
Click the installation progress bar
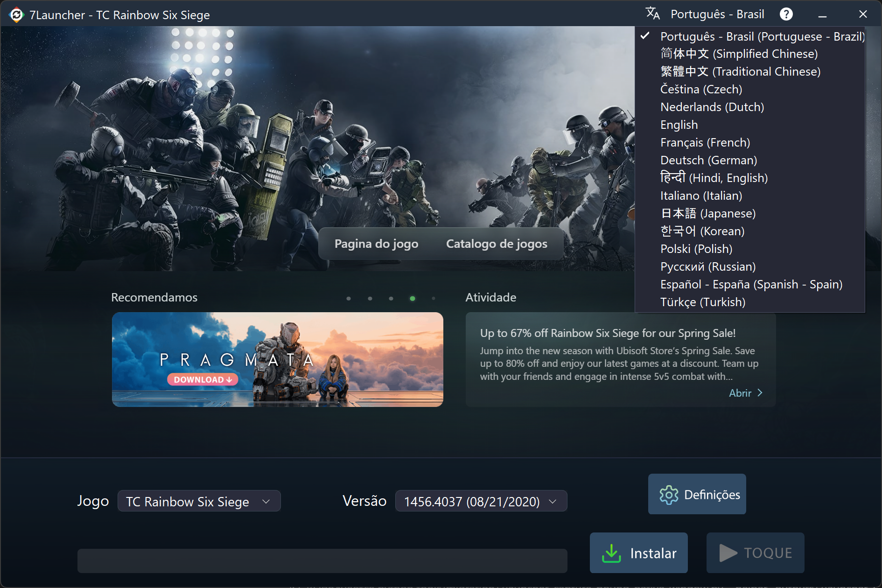click(322, 560)
